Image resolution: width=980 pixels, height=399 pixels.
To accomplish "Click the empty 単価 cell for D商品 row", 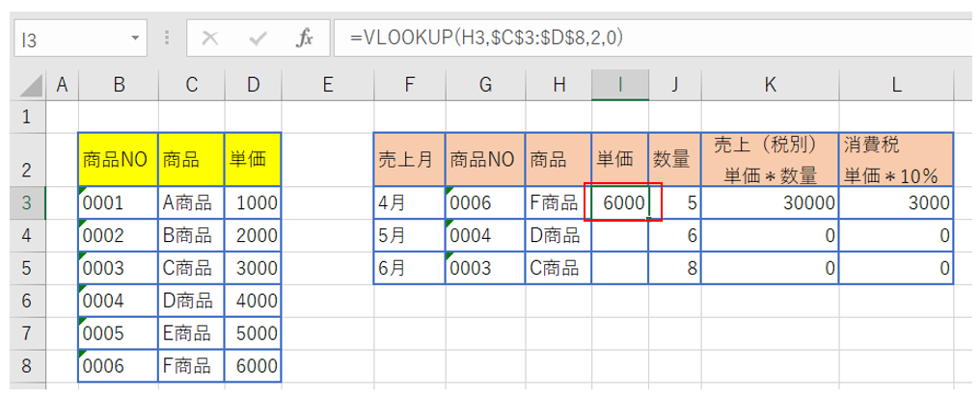I will (618, 235).
